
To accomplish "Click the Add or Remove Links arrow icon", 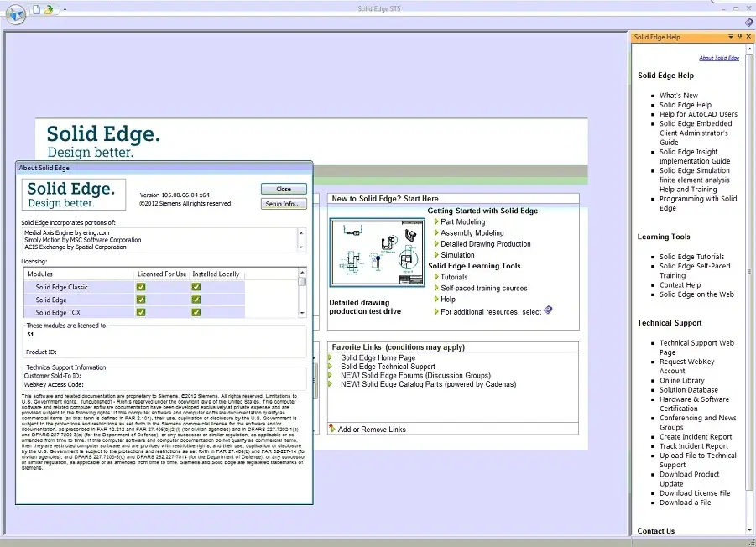I will point(331,428).
